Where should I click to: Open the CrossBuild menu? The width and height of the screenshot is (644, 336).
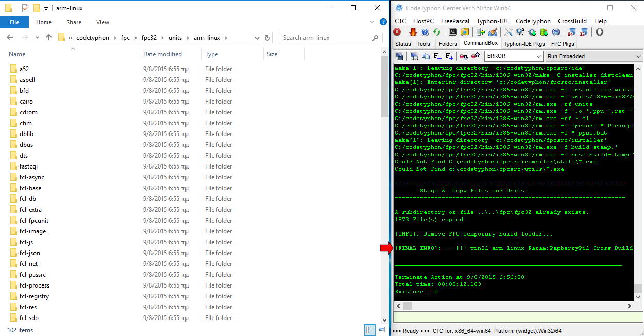pyautogui.click(x=573, y=21)
